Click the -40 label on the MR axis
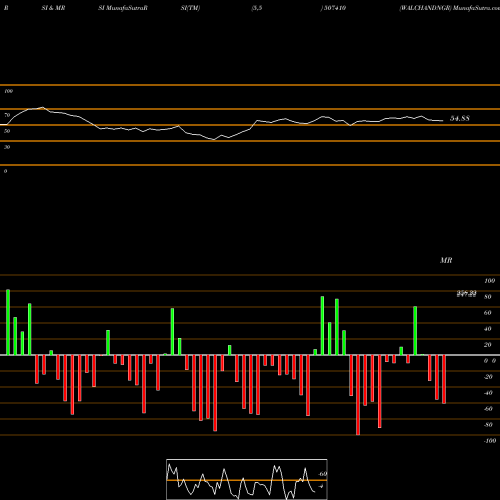This screenshot has width=500, height=500. pyautogui.click(x=488, y=393)
